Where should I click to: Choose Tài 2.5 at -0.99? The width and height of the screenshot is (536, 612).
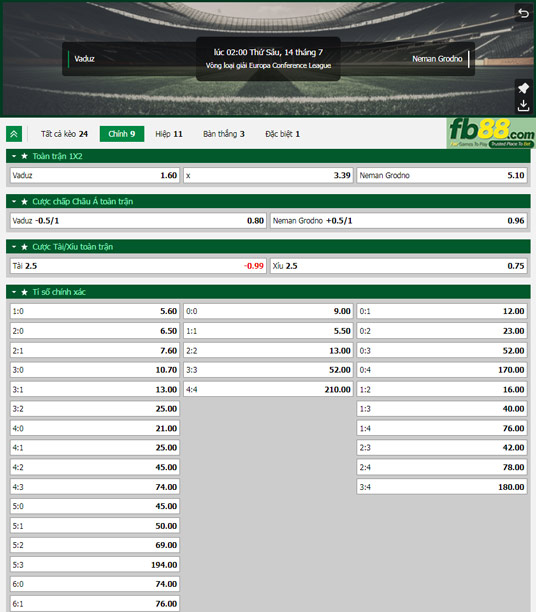138,266
